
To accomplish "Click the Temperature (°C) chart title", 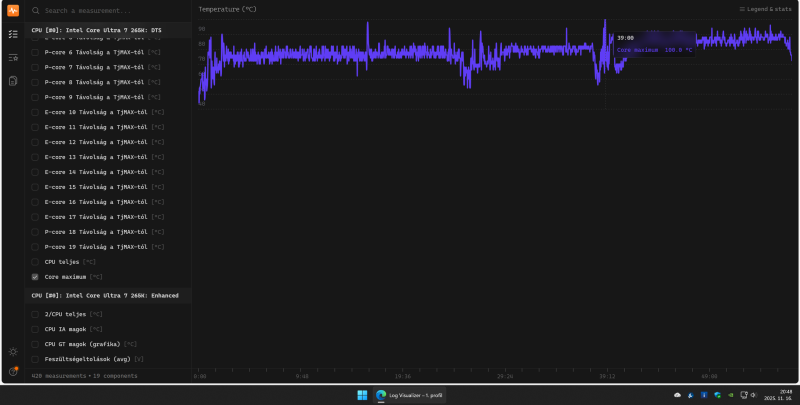I will point(228,9).
